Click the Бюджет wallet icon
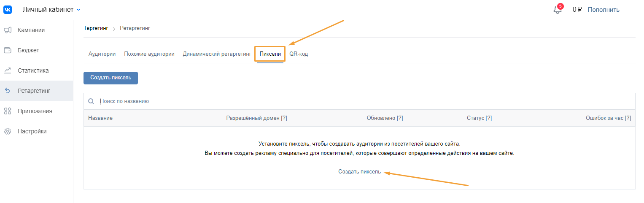This screenshot has width=644, height=203. click(x=8, y=50)
